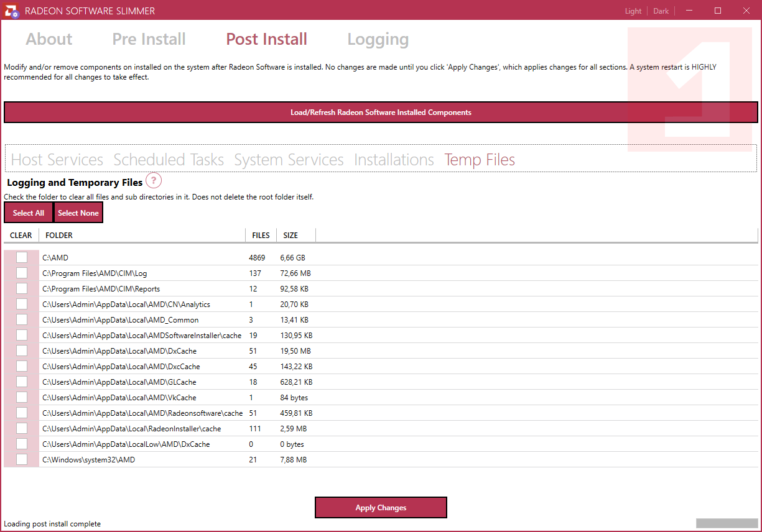The width and height of the screenshot is (762, 532).
Task: Select the Temp Files sub-tab
Action: tap(480, 160)
